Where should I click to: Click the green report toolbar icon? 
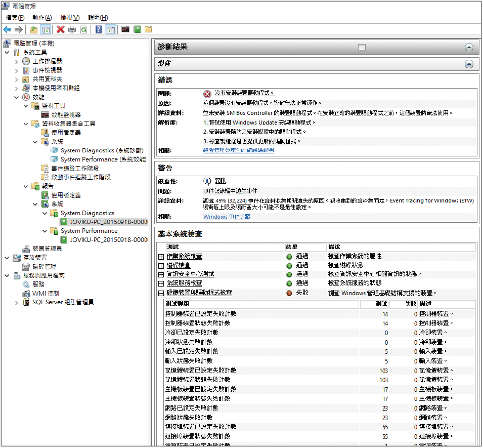point(137,29)
